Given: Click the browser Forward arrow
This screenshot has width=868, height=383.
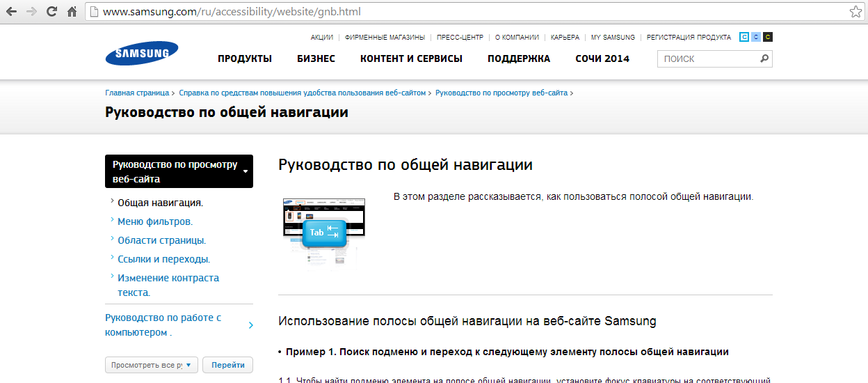Looking at the screenshot, I should (x=31, y=12).
